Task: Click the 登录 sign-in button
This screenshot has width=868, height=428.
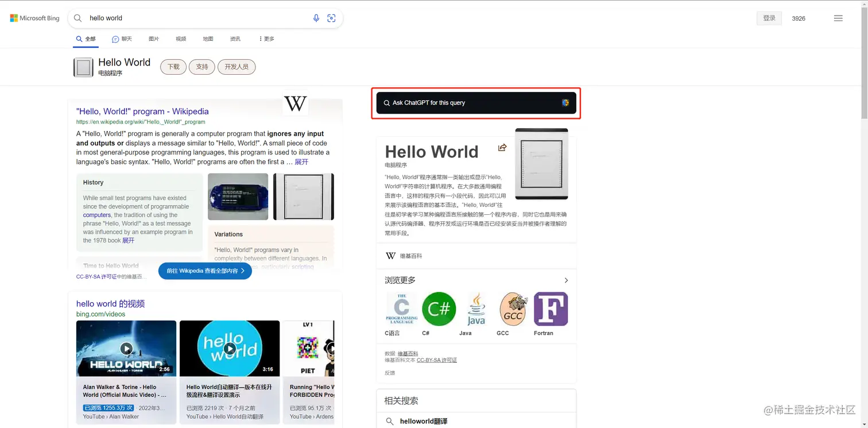Action: pyautogui.click(x=769, y=18)
